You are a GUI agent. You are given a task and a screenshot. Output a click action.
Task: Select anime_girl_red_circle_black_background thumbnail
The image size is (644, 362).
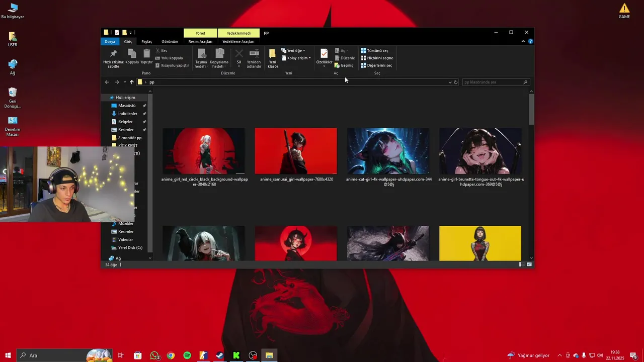click(x=204, y=151)
